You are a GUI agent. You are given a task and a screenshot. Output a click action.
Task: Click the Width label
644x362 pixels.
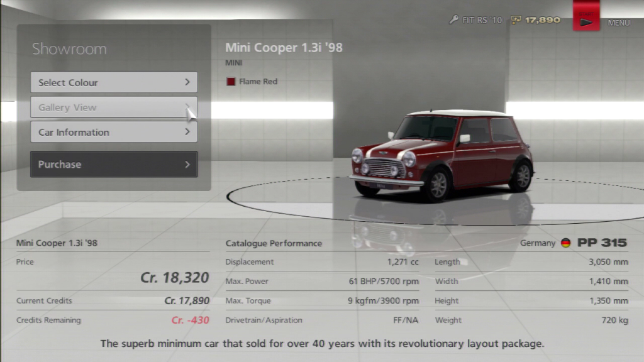[447, 281]
